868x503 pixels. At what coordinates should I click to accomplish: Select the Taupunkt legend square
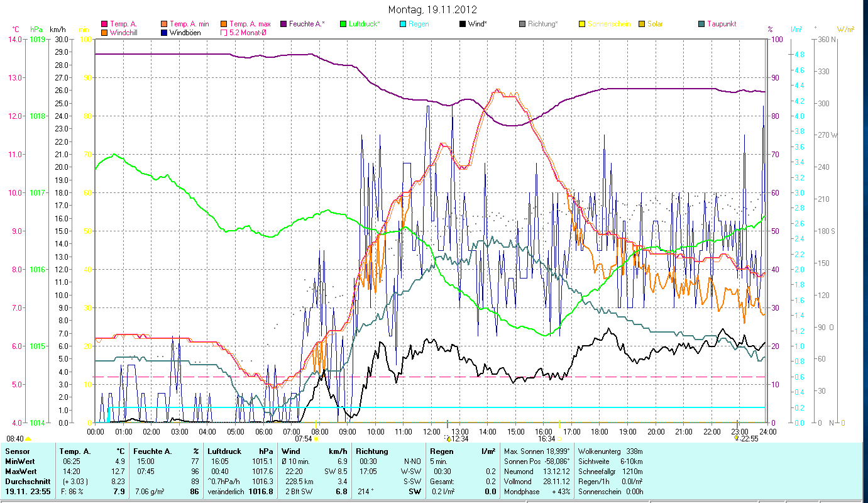pos(701,24)
